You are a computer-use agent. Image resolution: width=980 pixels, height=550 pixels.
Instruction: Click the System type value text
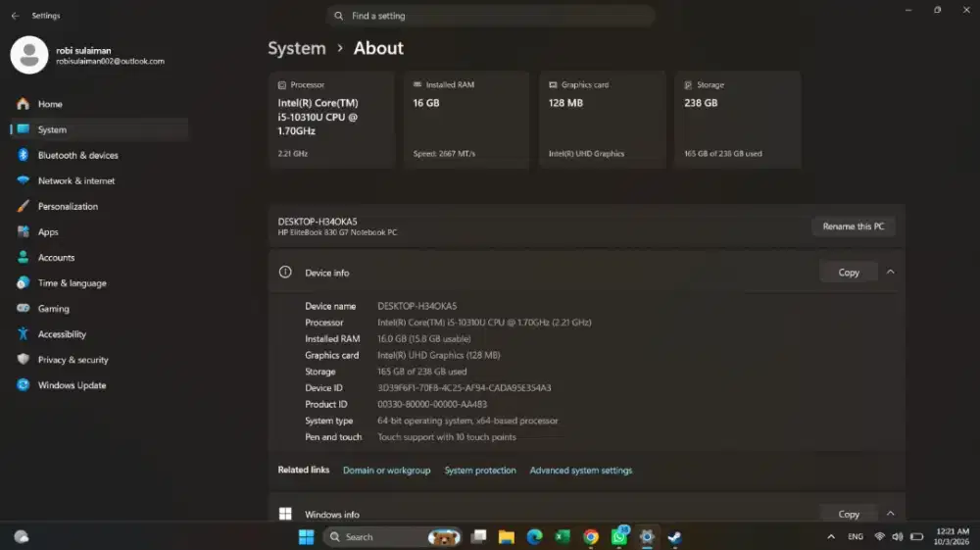pos(467,421)
